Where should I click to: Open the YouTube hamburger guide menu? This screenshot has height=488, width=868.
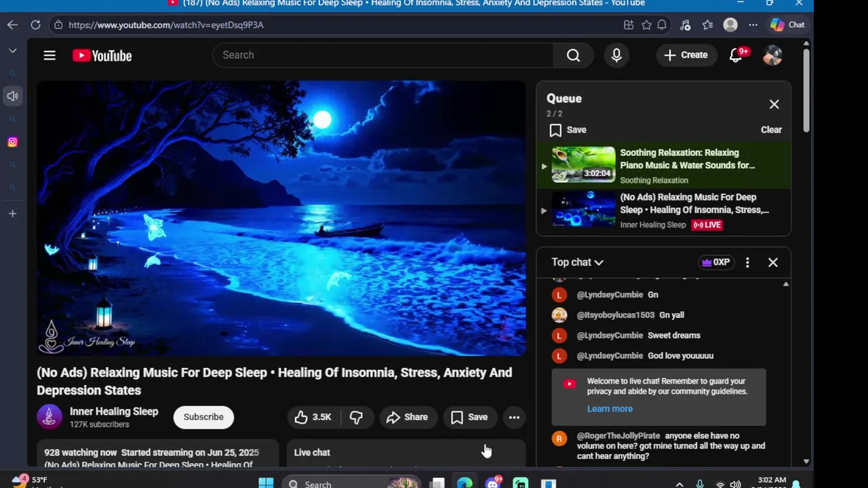pyautogui.click(x=50, y=56)
